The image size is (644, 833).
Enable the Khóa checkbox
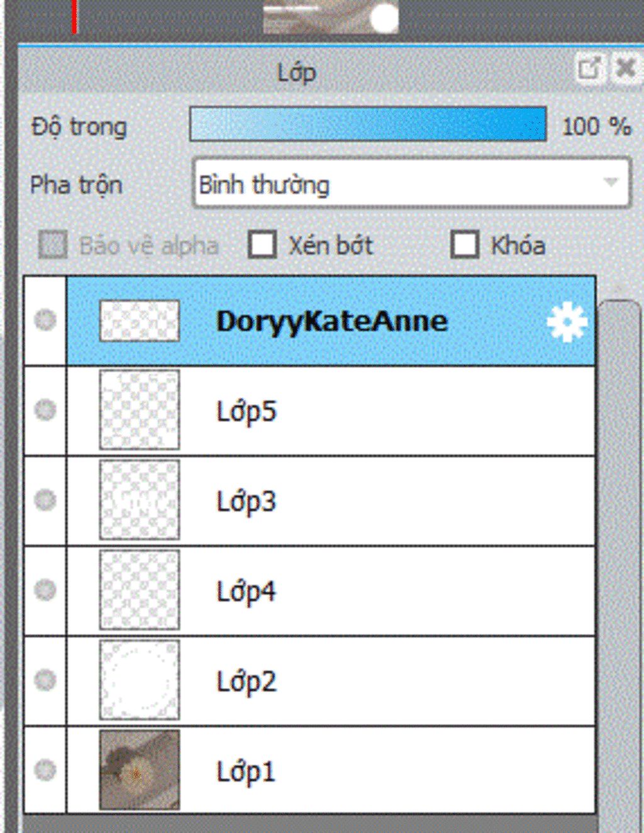click(x=465, y=245)
